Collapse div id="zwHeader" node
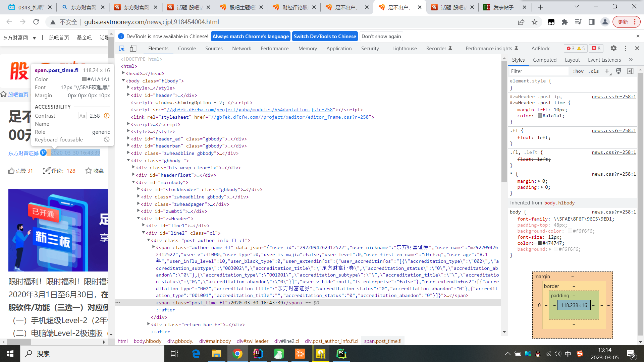 [139, 218]
